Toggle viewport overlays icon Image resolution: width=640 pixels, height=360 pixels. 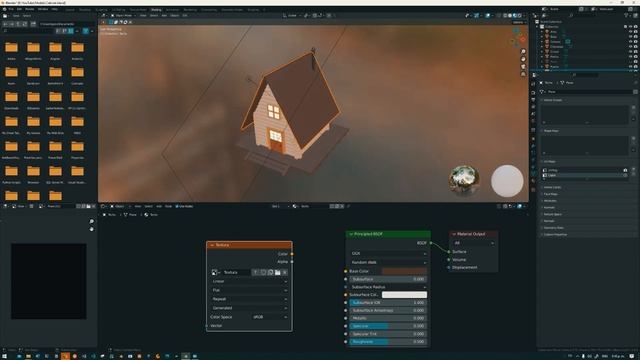[x=488, y=16]
